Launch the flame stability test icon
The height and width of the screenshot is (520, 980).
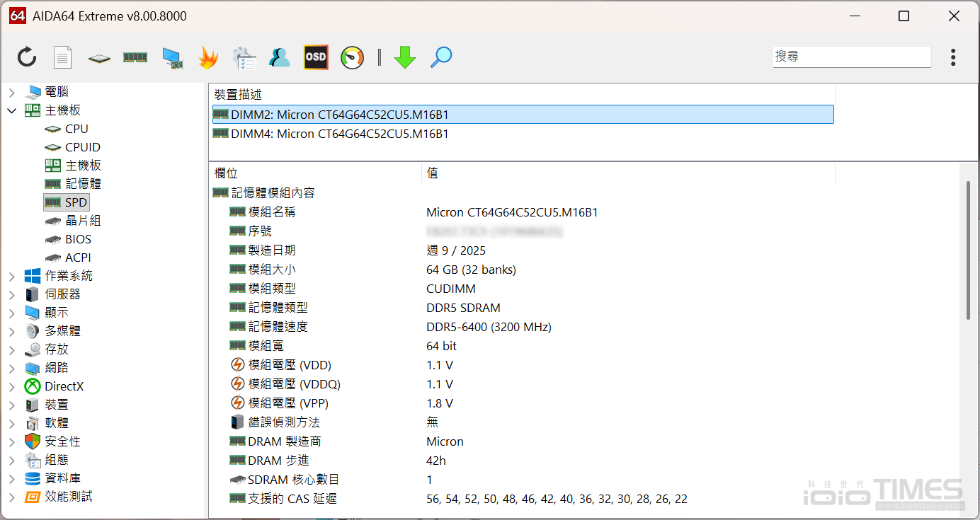click(207, 57)
